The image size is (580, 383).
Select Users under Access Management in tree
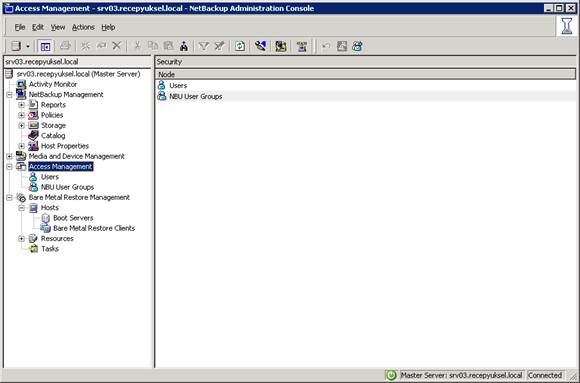pos(50,177)
